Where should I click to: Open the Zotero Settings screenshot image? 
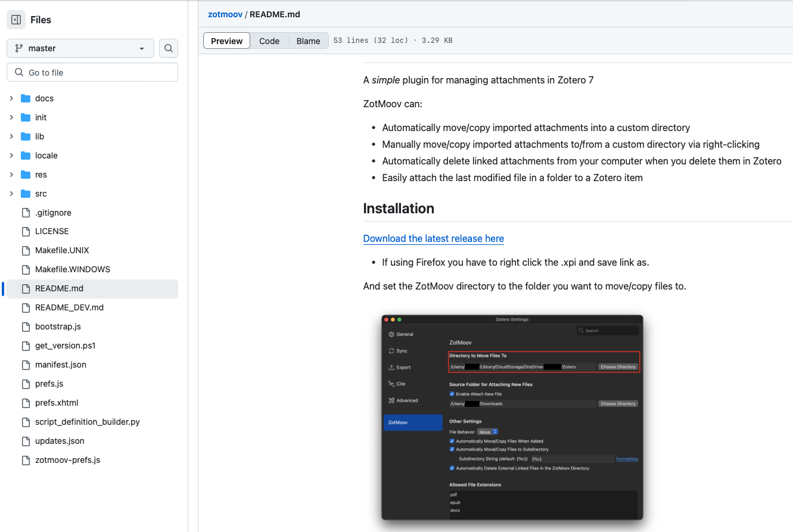click(x=512, y=417)
